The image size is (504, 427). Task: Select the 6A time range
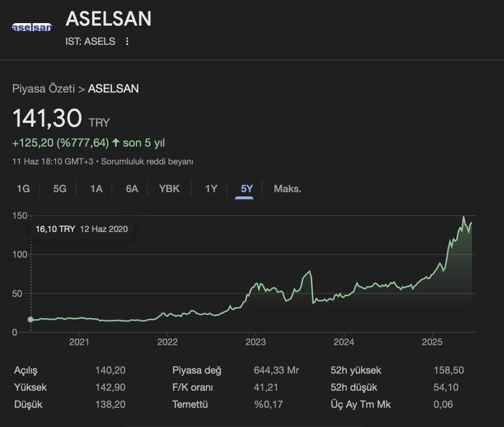click(x=132, y=189)
